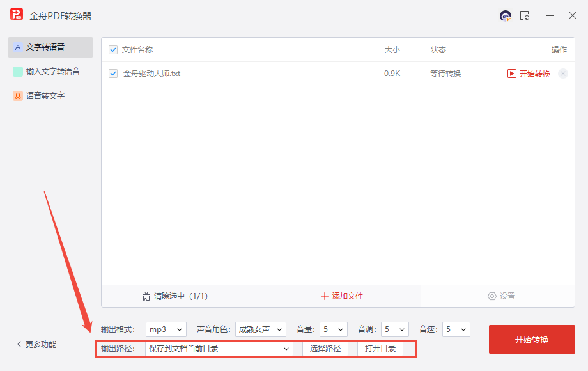Toggle the select-all 文件名称 checkbox
The width and height of the screenshot is (588, 371).
113,50
